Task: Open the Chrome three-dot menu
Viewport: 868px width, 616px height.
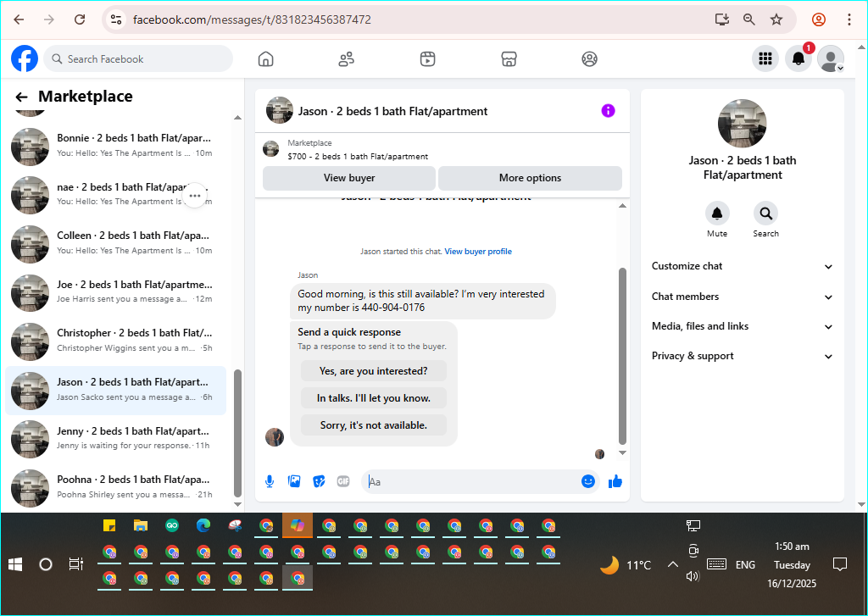Action: (x=849, y=20)
